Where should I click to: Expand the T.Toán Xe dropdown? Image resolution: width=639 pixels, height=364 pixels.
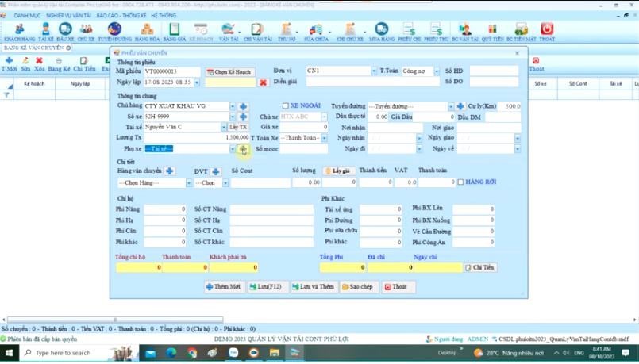click(324, 138)
